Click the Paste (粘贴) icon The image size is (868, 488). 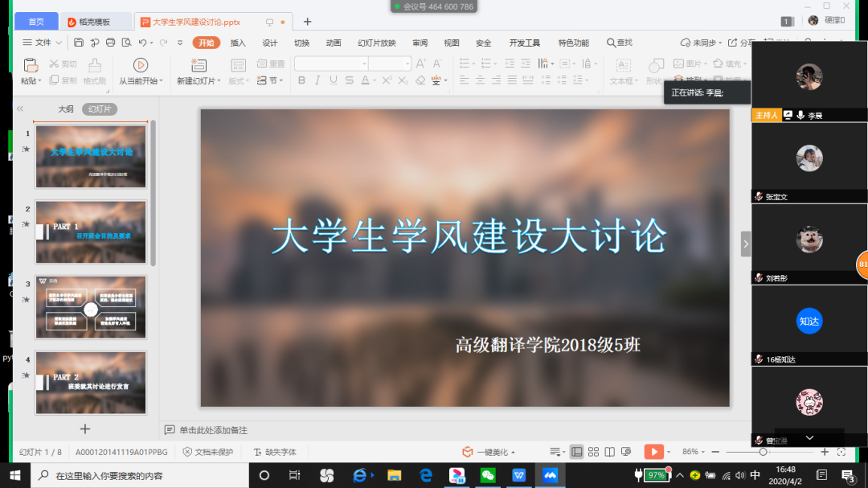30,66
